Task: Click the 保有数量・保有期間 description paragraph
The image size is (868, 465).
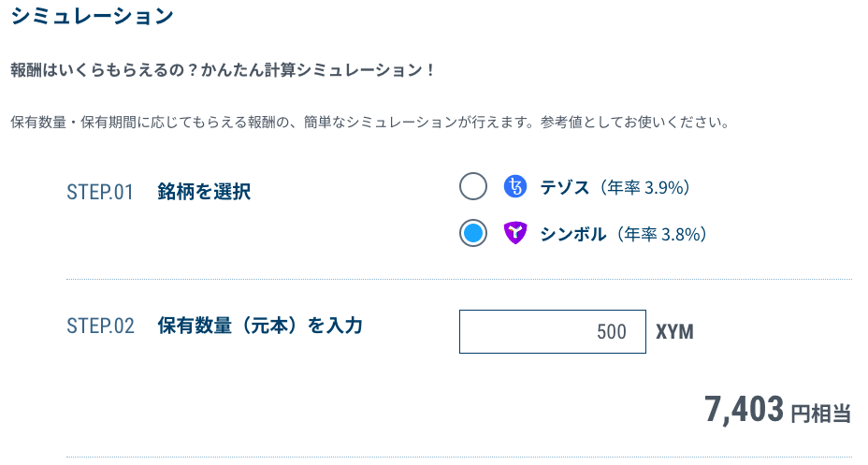Action: click(369, 122)
